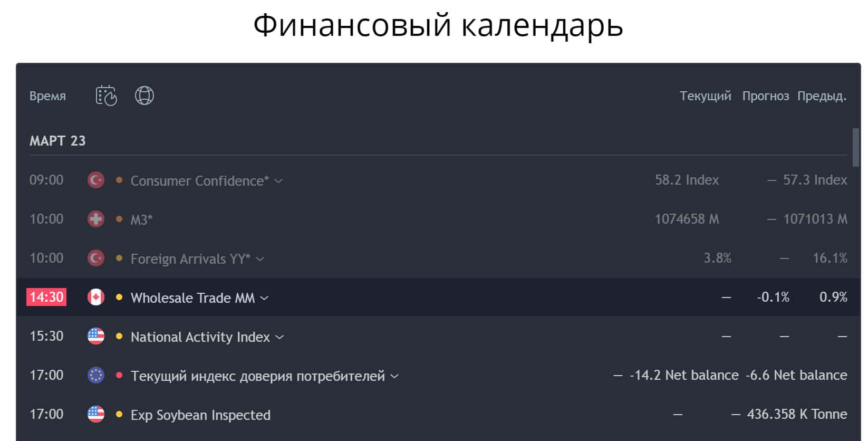Click the Switzerland flag next to M3

click(96, 219)
